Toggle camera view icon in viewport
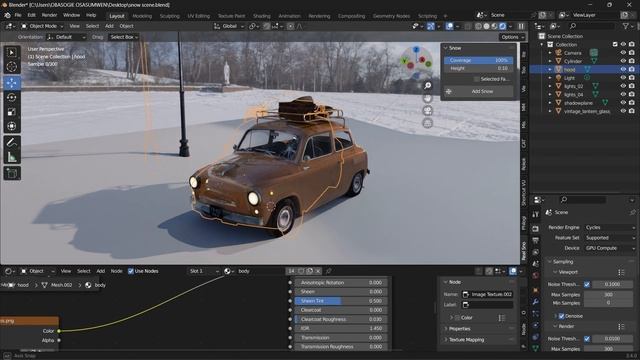This screenshot has width=640, height=360. pyautogui.click(x=427, y=111)
